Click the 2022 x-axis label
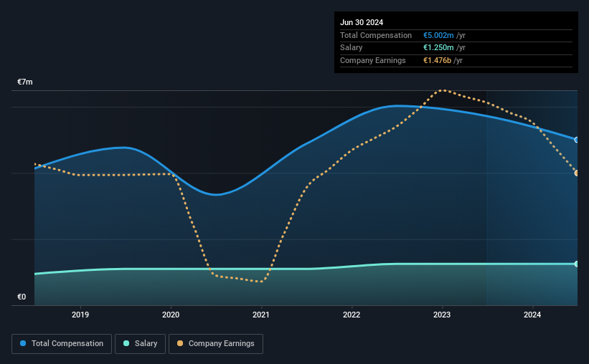The width and height of the screenshot is (589, 364). [x=352, y=315]
